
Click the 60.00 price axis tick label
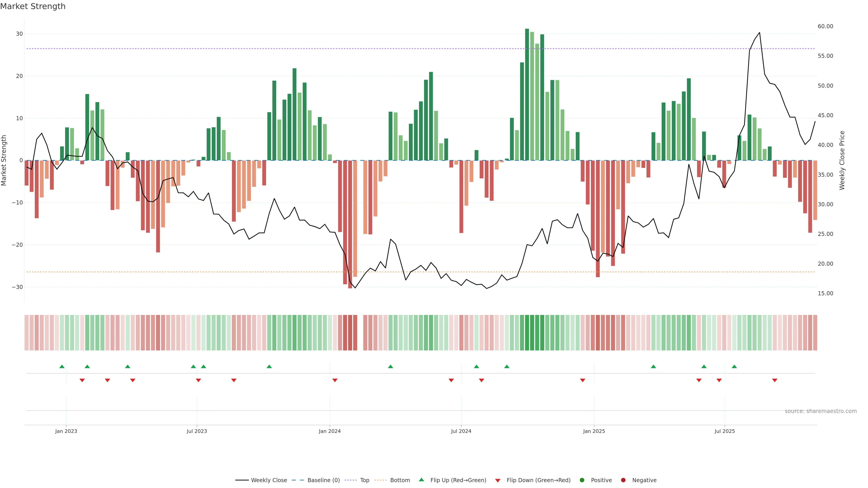825,26
